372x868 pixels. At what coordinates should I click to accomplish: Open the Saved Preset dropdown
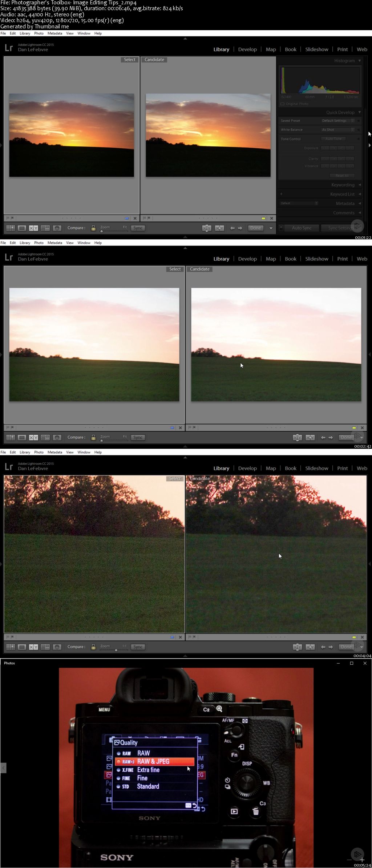coord(338,121)
